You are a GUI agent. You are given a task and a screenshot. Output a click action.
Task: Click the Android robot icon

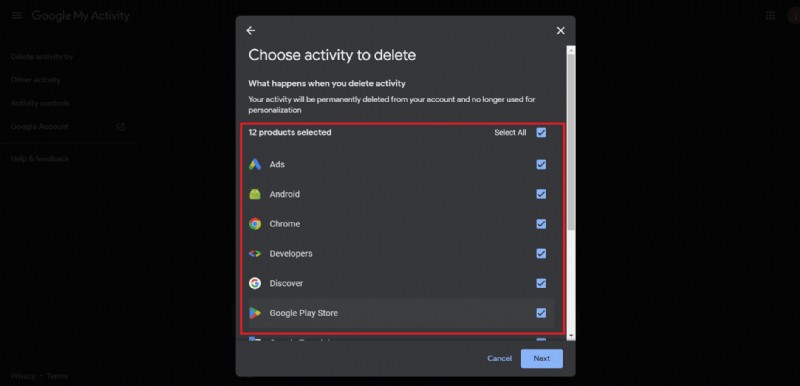pyautogui.click(x=255, y=194)
